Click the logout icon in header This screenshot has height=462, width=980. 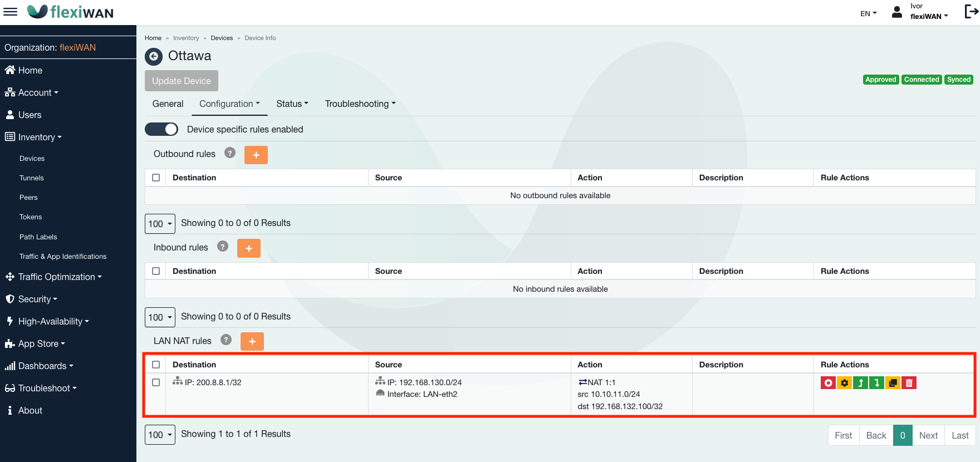pos(971,12)
